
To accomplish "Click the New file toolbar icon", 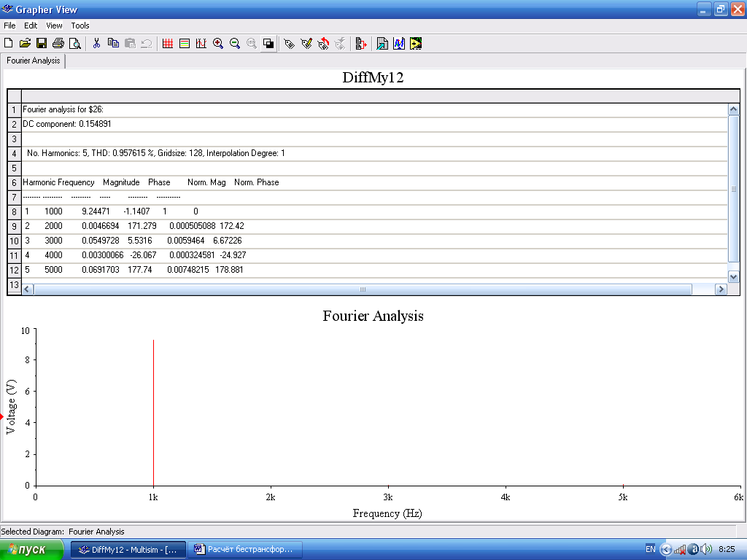I will pyautogui.click(x=9, y=44).
